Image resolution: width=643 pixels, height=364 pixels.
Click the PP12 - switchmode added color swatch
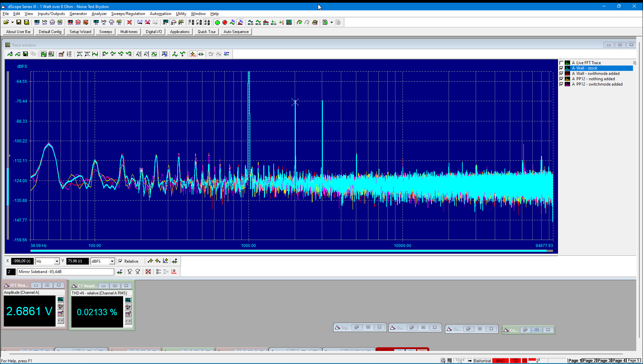[567, 84]
